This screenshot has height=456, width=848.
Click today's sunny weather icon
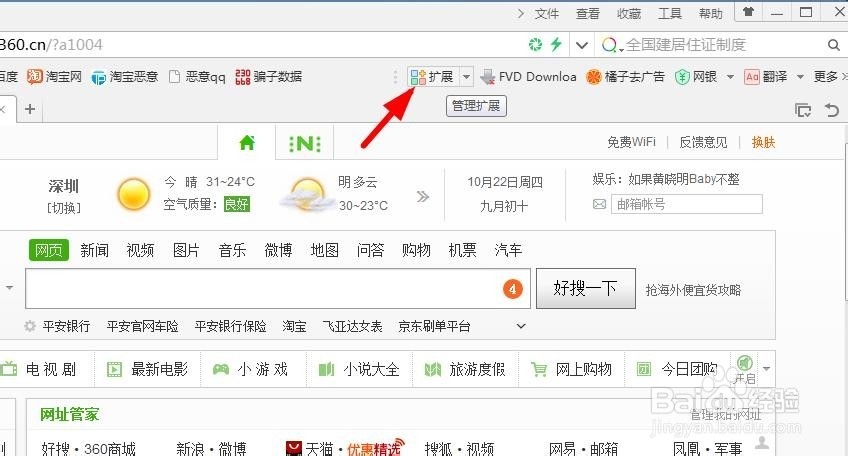pos(134,194)
